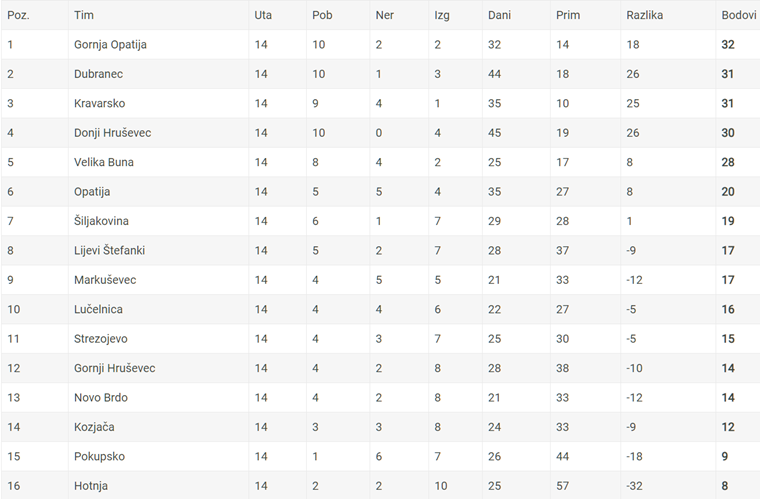Click the Šiljakovina team name

tap(101, 221)
